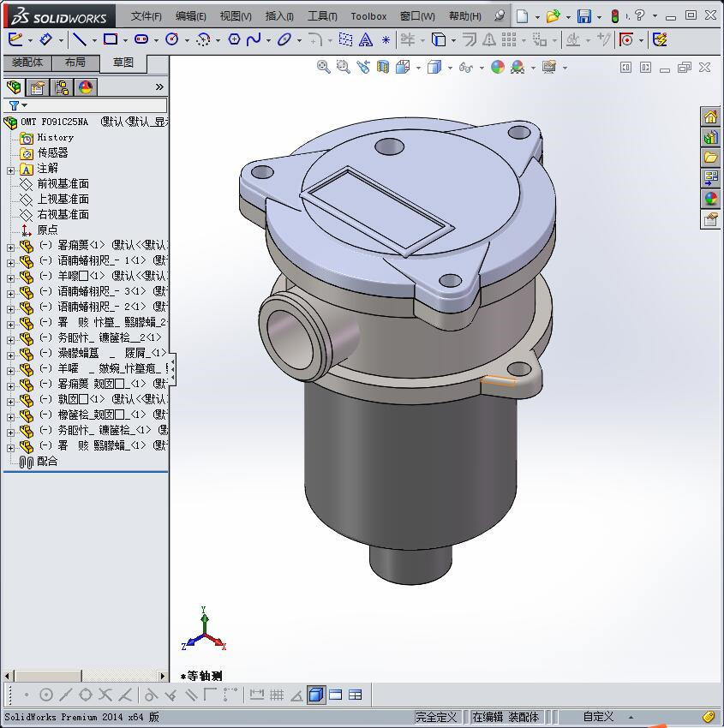
Task: Open the 视图(V) menu
Action: click(236, 16)
